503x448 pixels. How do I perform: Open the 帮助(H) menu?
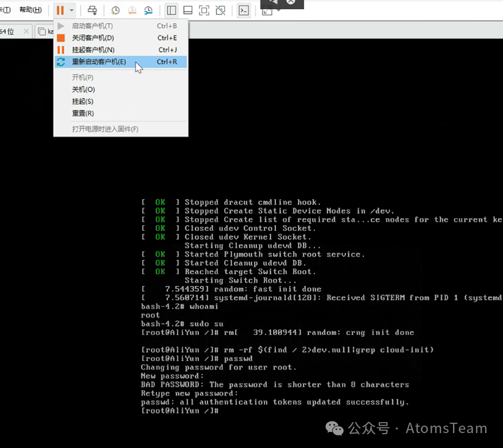[30, 10]
